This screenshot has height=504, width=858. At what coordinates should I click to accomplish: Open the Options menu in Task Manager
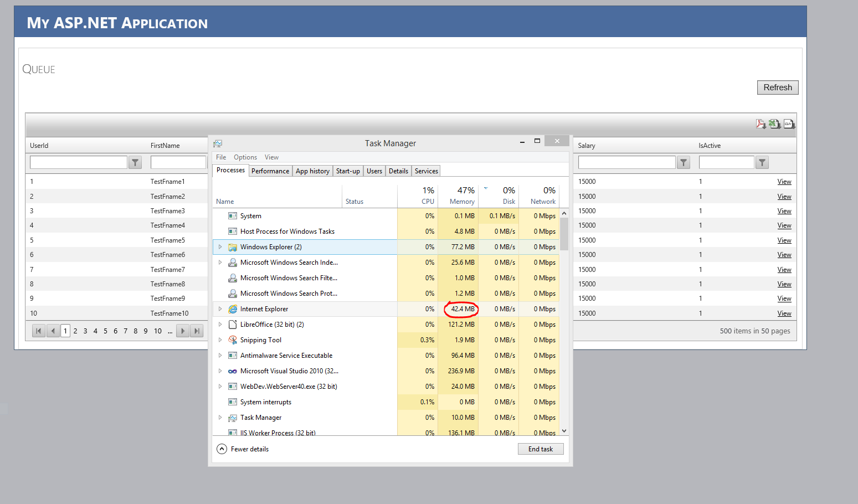(245, 157)
